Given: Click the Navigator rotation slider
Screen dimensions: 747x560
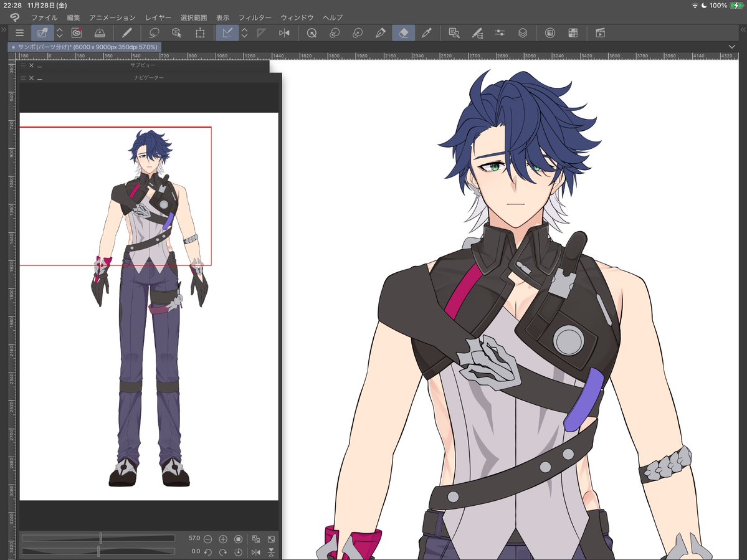Looking at the screenshot, I should [x=98, y=551].
